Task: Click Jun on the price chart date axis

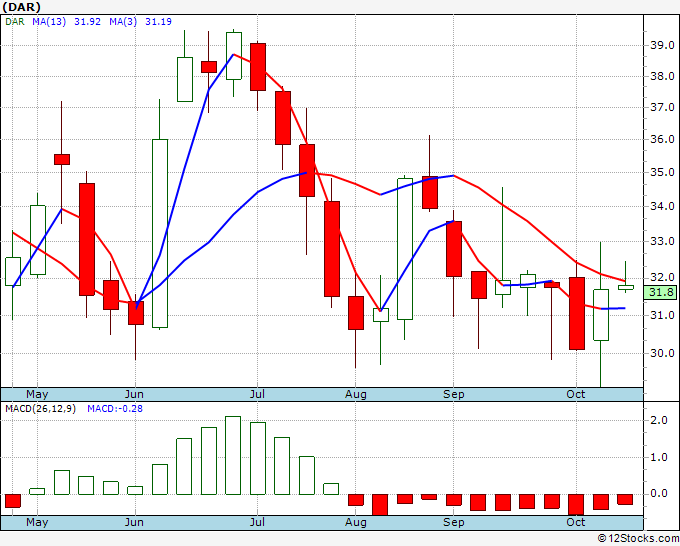Action: (x=134, y=394)
